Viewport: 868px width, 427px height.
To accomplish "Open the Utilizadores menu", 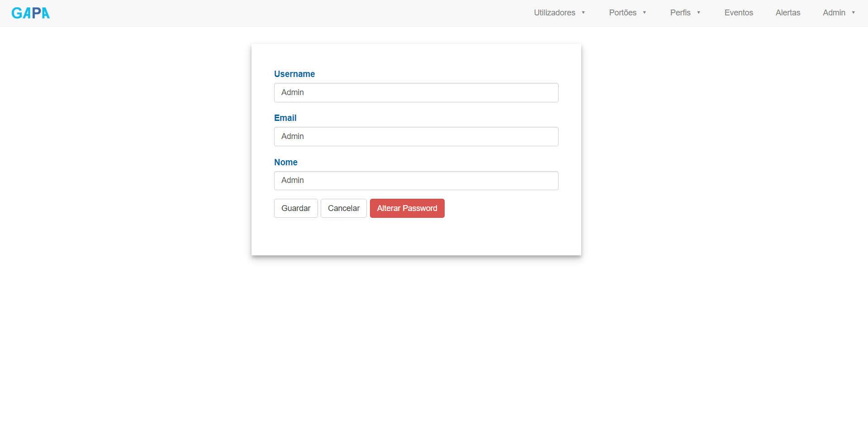I will pos(555,13).
